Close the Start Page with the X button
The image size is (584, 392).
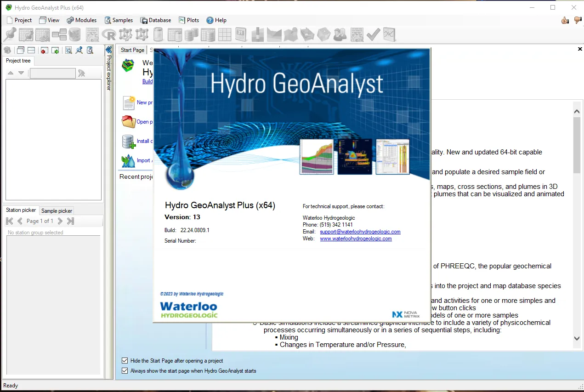[x=580, y=49]
